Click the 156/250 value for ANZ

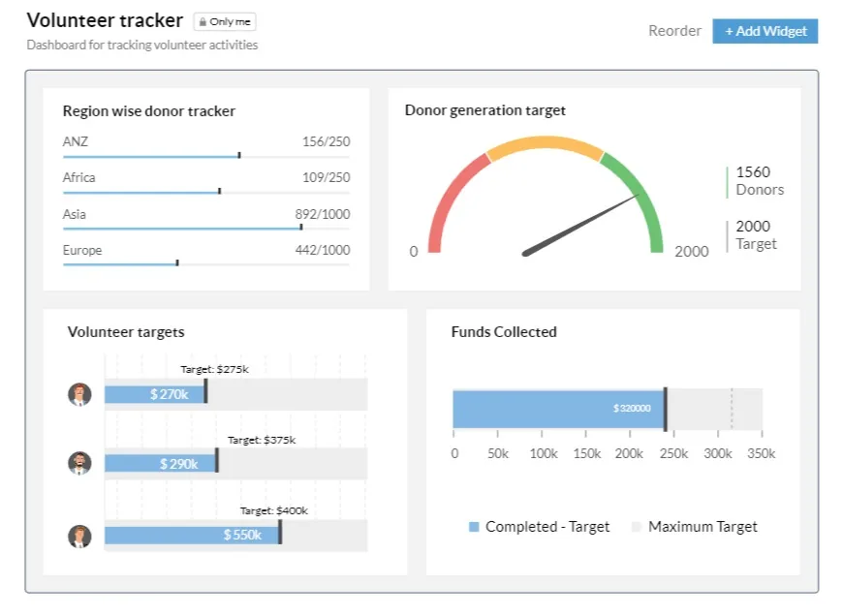(x=326, y=142)
